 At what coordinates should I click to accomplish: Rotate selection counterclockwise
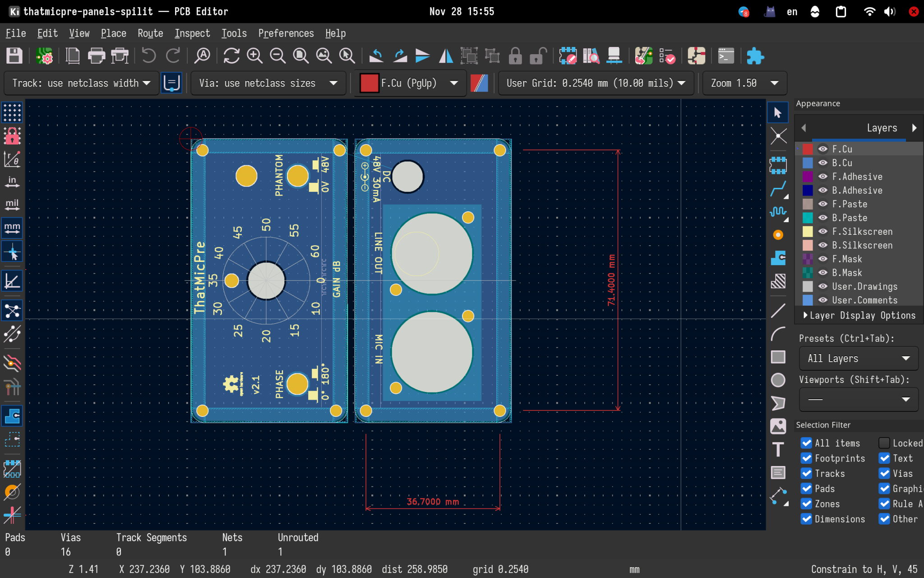376,56
